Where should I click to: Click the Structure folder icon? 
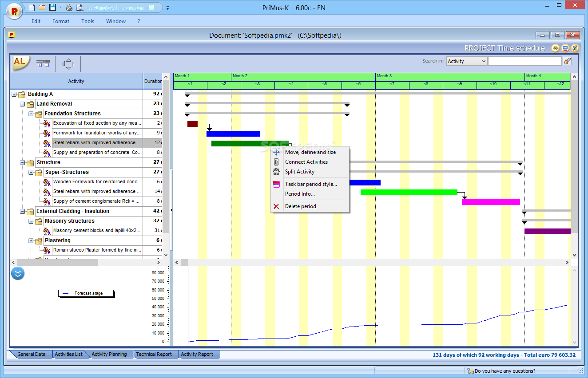tap(30, 163)
